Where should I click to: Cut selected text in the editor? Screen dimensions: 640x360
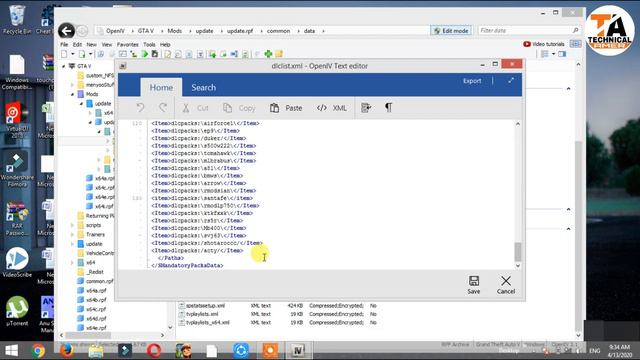tap(195, 108)
